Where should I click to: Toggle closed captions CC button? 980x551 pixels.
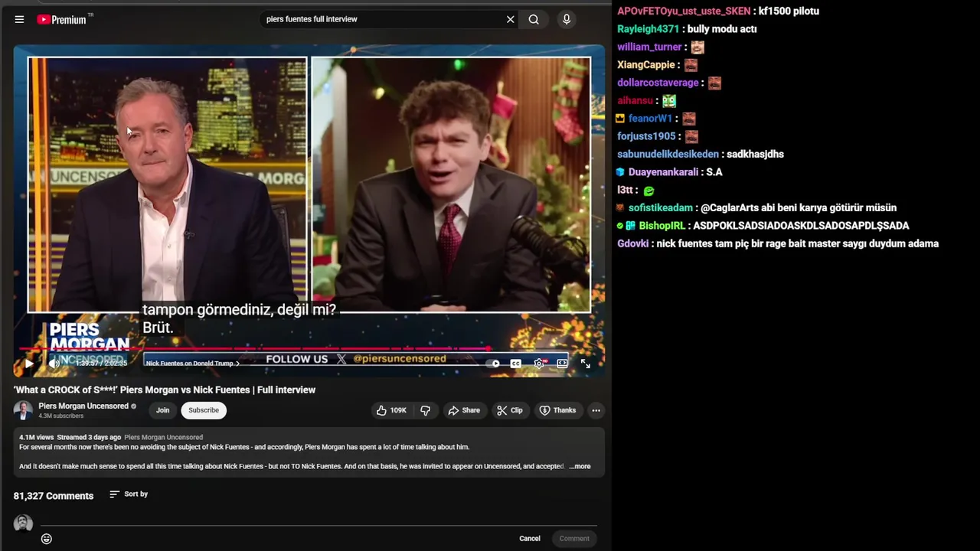[x=516, y=364]
